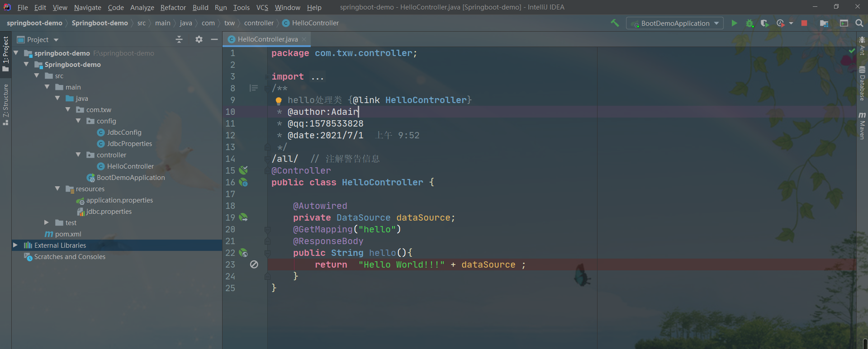
Task: Click the controller breadcrumb in navigation bar
Action: point(259,23)
